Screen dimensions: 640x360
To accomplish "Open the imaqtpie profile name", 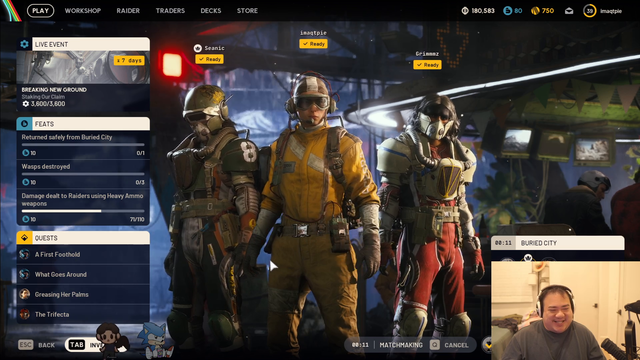I will [x=611, y=11].
